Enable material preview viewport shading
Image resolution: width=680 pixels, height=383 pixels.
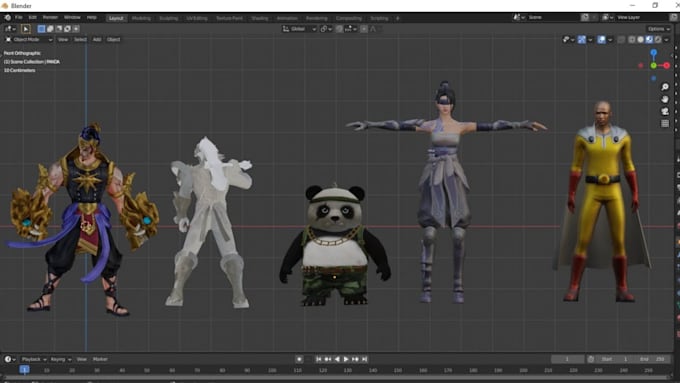point(649,39)
